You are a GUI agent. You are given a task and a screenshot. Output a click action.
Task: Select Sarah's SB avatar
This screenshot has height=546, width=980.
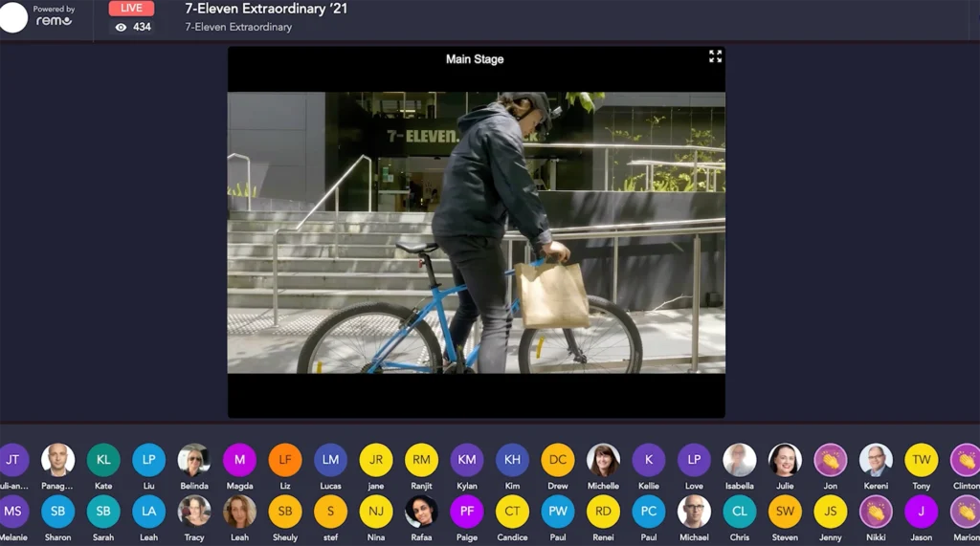pyautogui.click(x=103, y=512)
